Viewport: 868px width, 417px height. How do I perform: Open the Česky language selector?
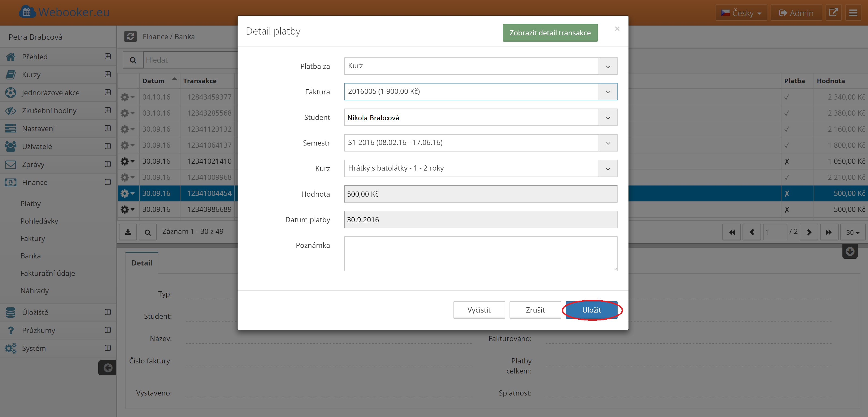point(741,13)
